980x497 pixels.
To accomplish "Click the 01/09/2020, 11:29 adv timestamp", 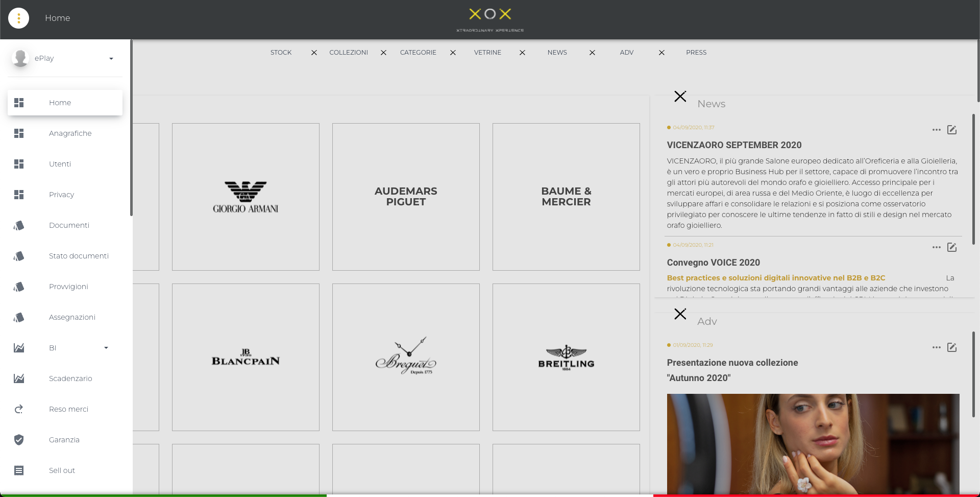I will [693, 345].
